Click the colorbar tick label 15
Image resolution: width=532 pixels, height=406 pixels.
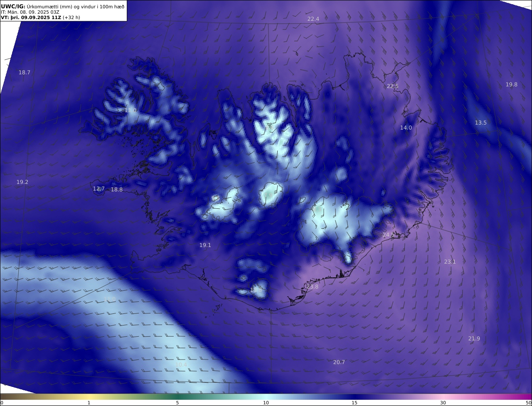pyautogui.click(x=355, y=403)
